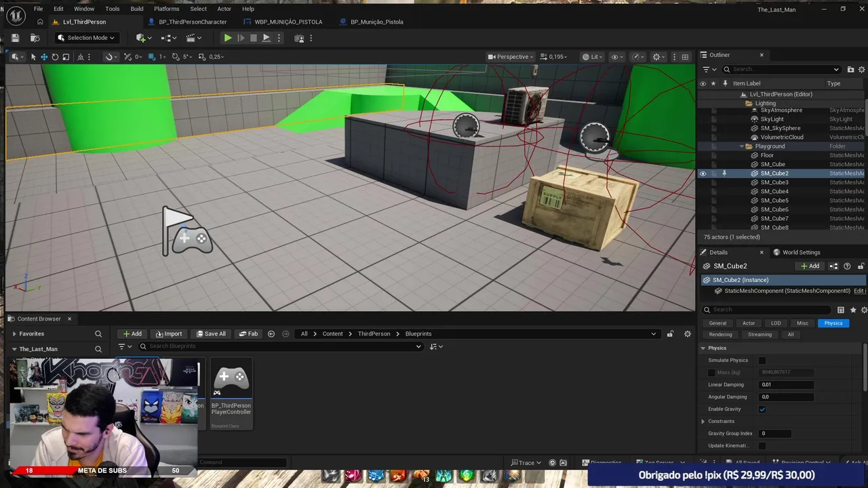
Task: Toggle Details favorites star filter
Action: pos(852,310)
